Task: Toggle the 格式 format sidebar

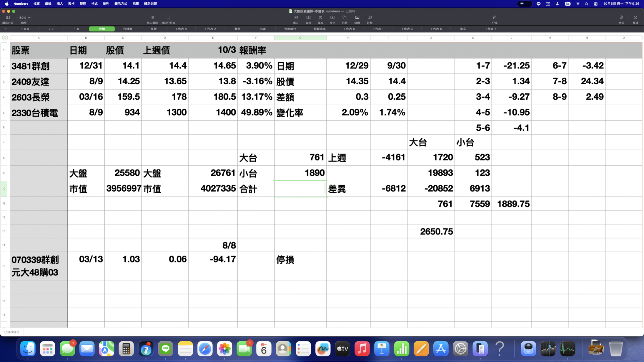Action: pos(621,18)
